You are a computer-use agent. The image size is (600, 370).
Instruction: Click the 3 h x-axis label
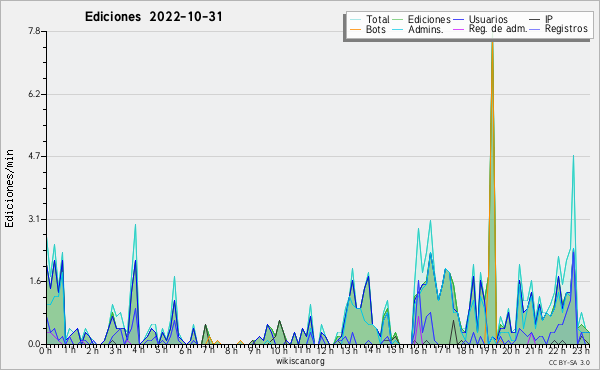(116, 350)
